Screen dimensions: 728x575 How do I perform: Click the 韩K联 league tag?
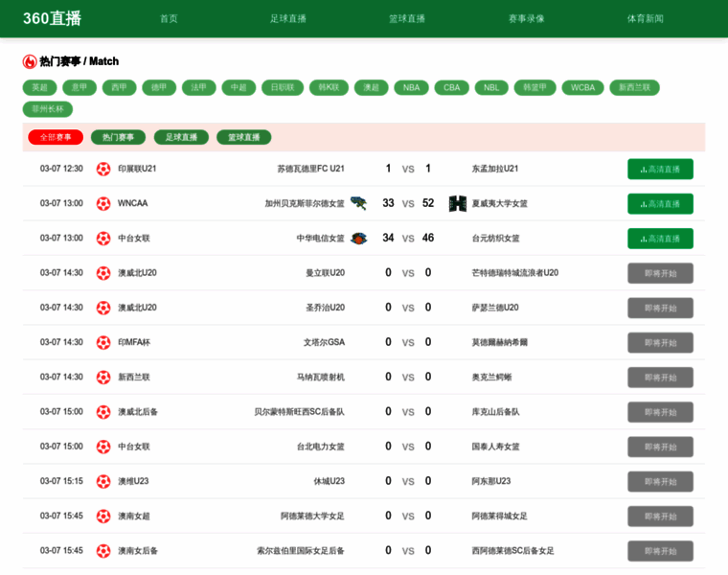click(329, 88)
